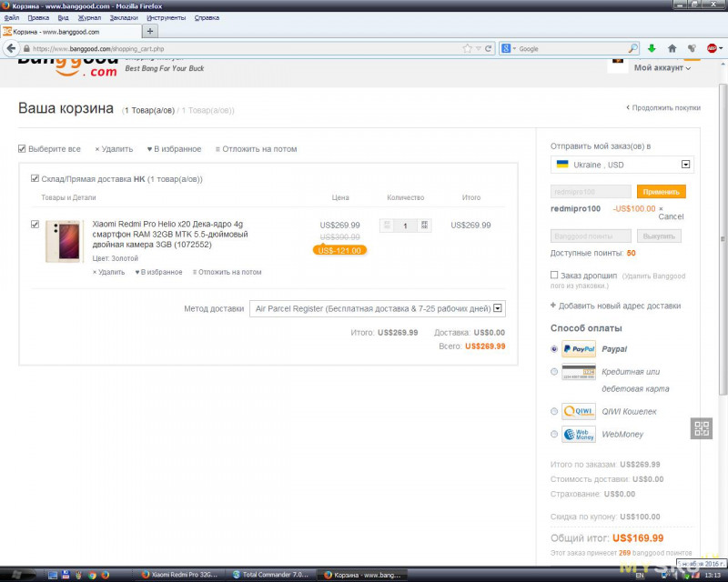Launch Chrome from the quick launch bar
This screenshot has width=728, height=582.
coord(92,575)
